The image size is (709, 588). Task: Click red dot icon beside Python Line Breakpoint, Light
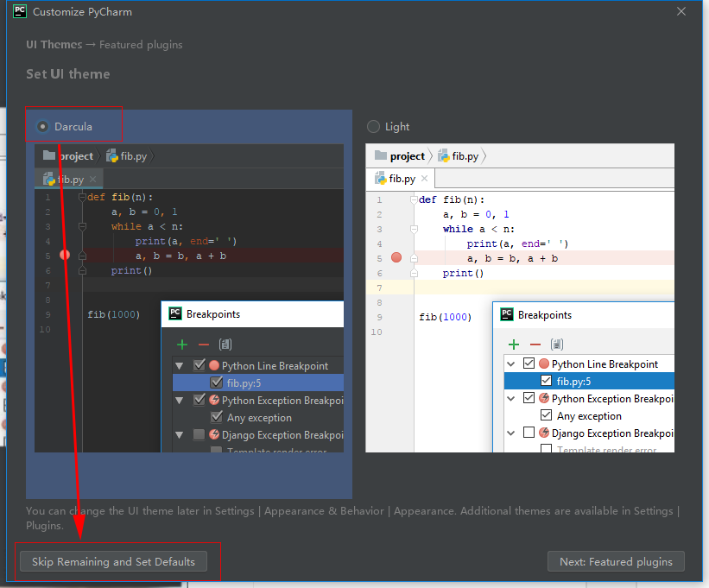pos(544,364)
